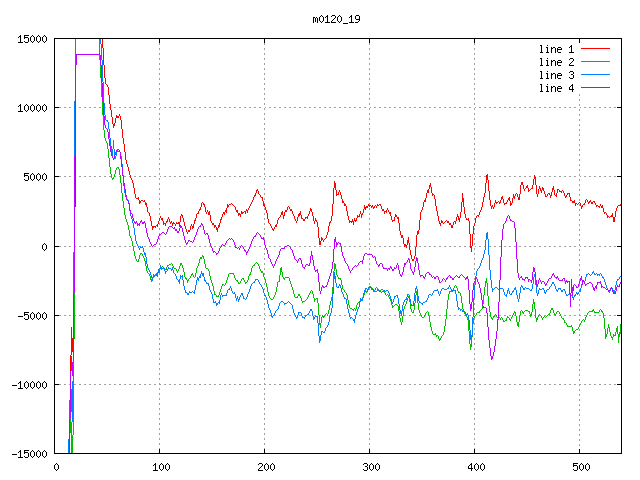Select the 'line 2' legend label
Viewport: 640px width, 480px height.
(x=557, y=62)
